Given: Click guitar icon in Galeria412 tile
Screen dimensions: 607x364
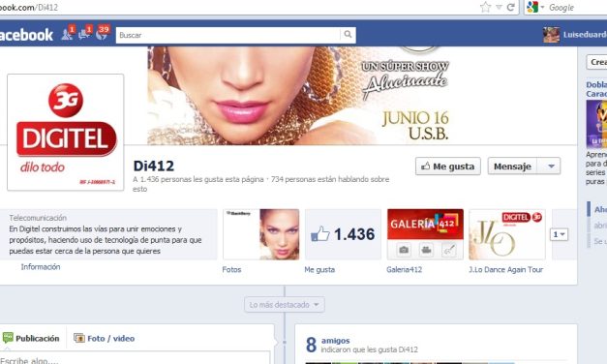Looking at the screenshot, I should coord(448,250).
